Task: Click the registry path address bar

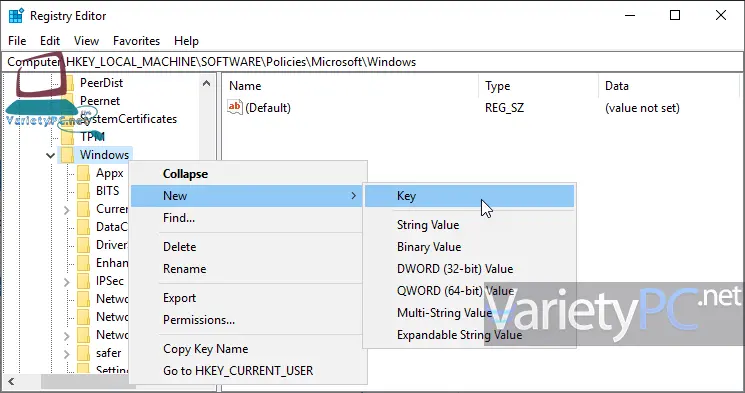Action: pos(372,62)
